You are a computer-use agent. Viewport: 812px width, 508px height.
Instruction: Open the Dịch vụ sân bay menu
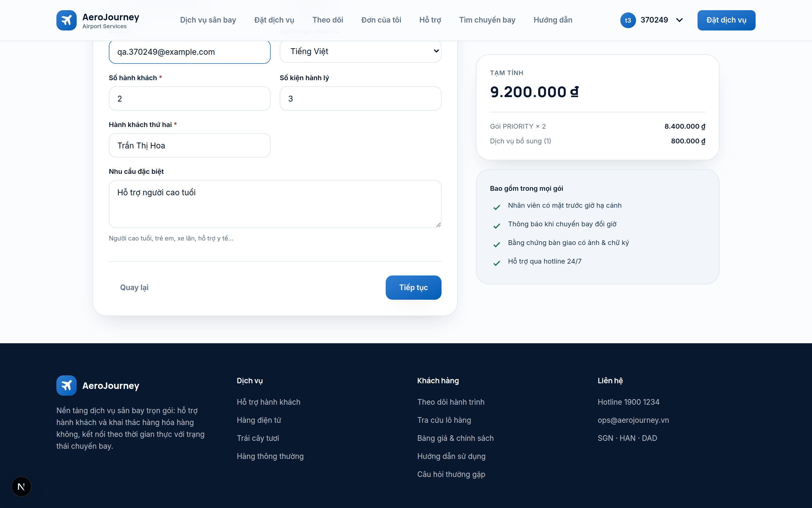[x=208, y=20]
